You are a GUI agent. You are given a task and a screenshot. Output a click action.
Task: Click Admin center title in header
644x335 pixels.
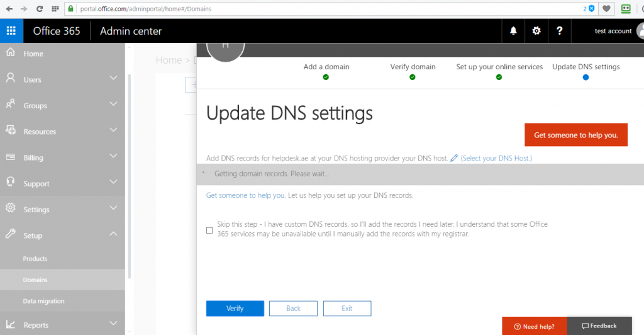click(x=131, y=31)
